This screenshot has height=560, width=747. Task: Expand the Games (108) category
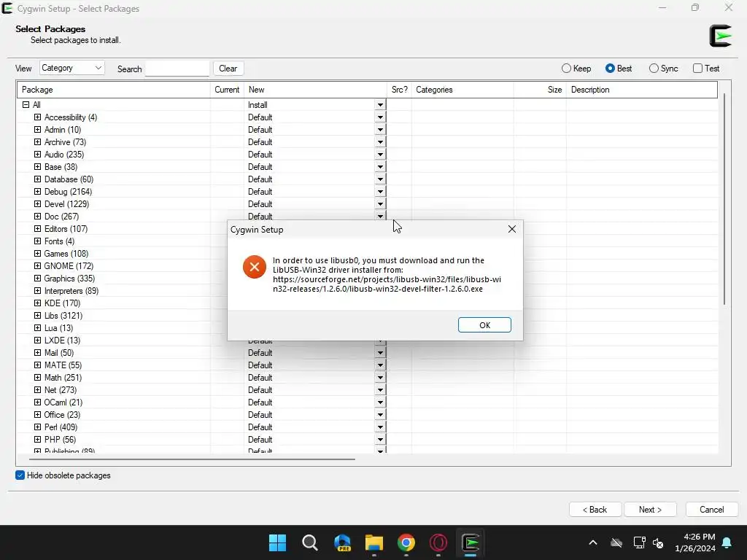tap(38, 253)
